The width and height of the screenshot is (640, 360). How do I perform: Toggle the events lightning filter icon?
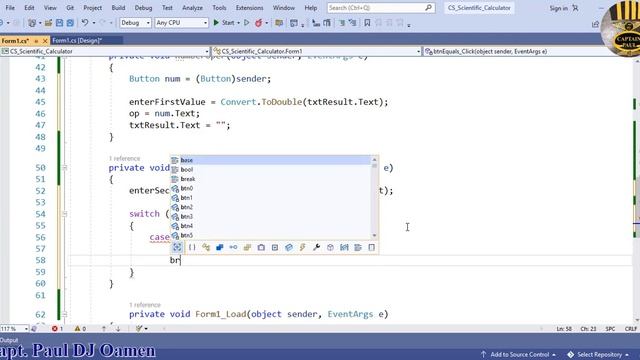tap(302, 247)
